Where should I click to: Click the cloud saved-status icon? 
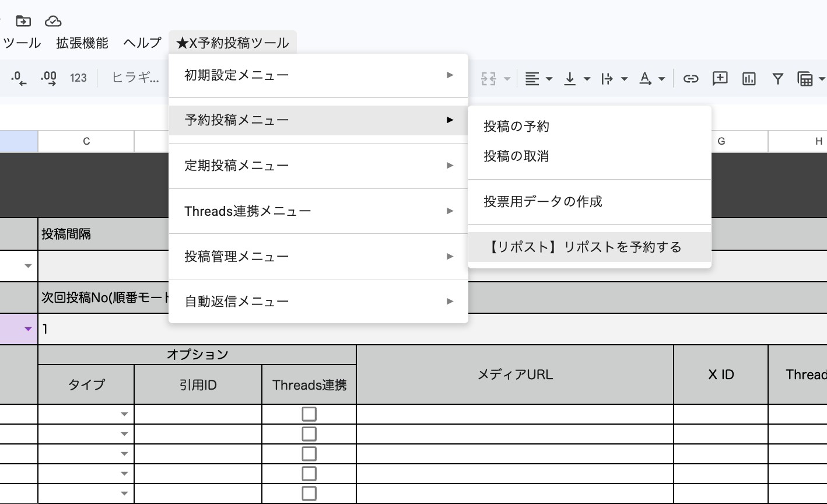tap(53, 21)
